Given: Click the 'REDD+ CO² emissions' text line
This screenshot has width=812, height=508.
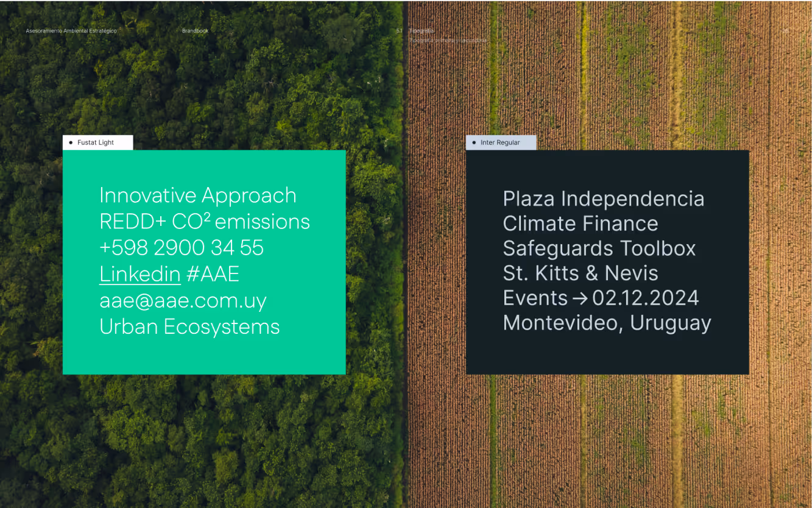Looking at the screenshot, I should coord(205,222).
